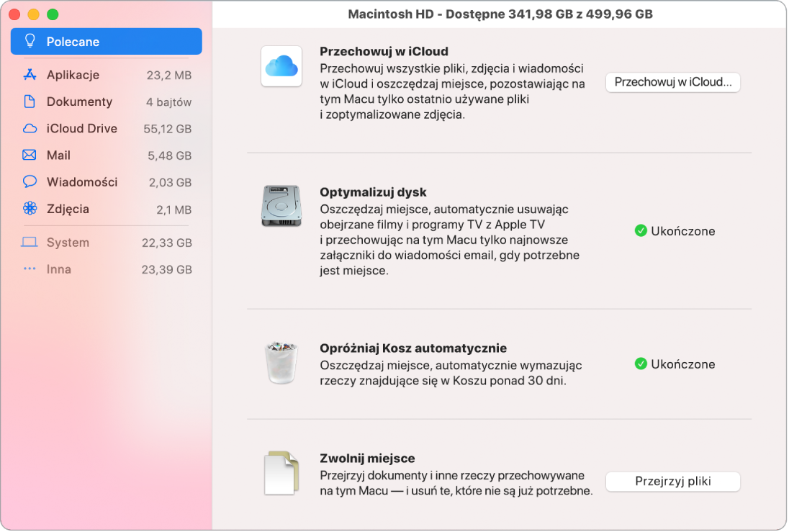The height and width of the screenshot is (532, 789).
Task: Click Ukończone status for Opróżniaj Kosz
Action: point(683,364)
